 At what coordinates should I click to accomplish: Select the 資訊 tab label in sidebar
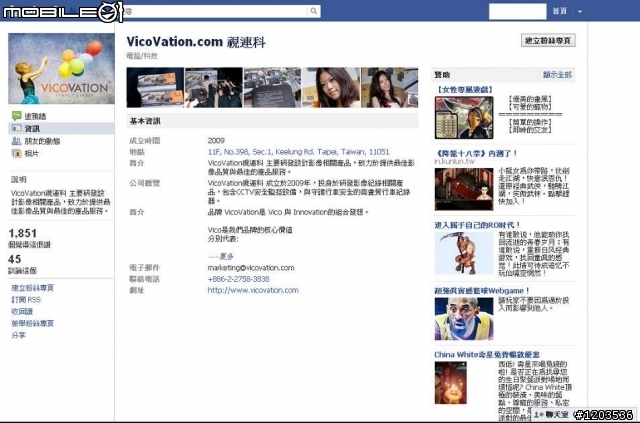[x=32, y=129]
